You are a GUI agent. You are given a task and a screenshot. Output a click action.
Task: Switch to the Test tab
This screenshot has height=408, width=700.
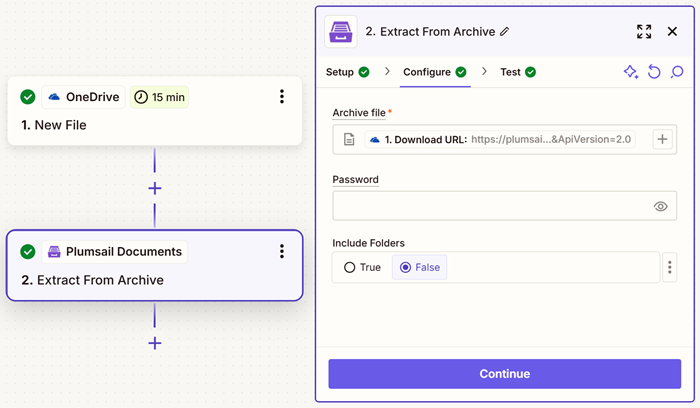[518, 72]
